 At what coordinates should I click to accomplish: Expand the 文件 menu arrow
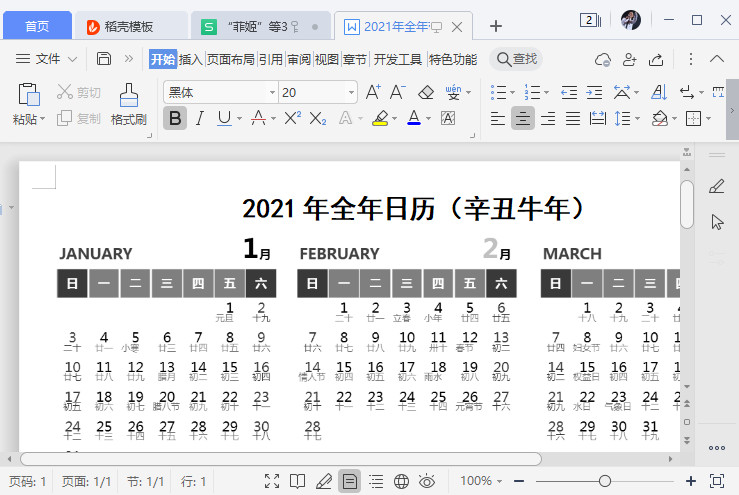click(72, 59)
